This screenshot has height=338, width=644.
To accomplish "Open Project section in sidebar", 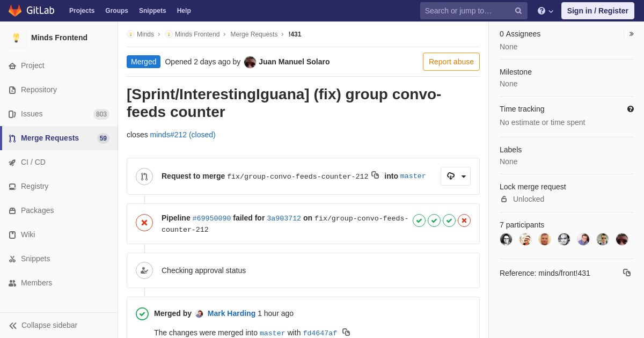I will pos(59,65).
